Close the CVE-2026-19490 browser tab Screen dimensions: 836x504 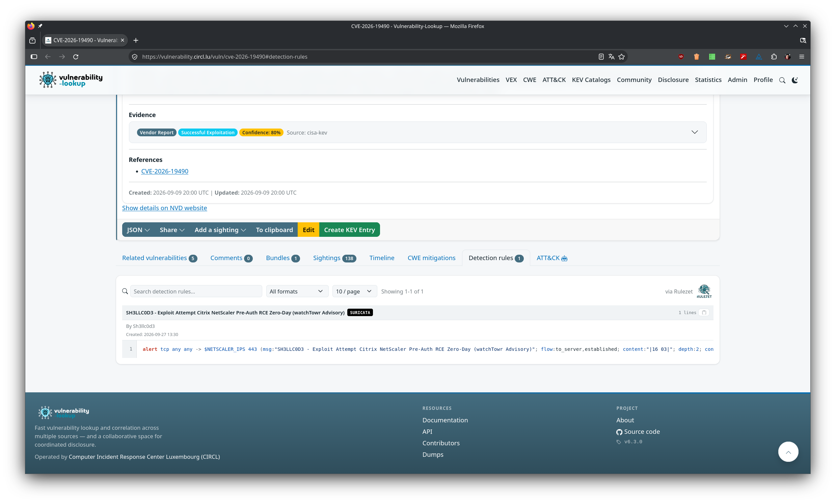pos(123,40)
